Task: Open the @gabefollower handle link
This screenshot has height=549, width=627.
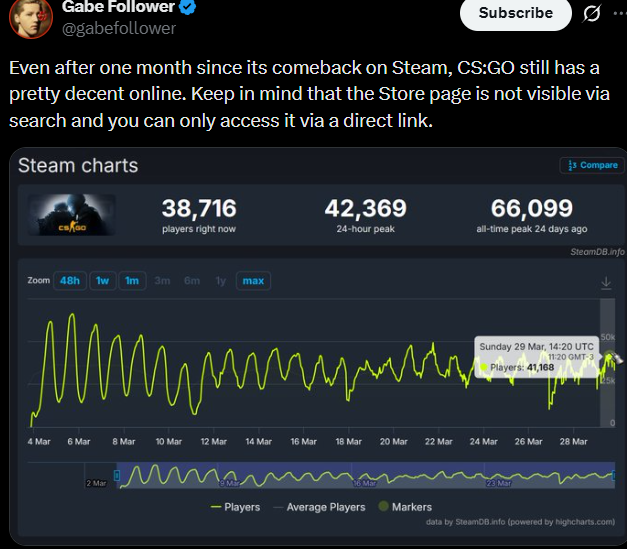Action: click(x=119, y=28)
